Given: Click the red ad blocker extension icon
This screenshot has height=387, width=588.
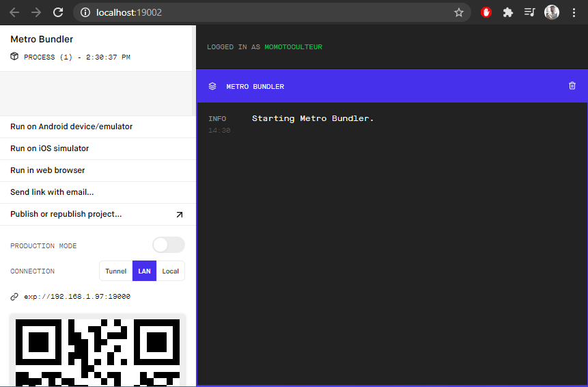Looking at the screenshot, I should (x=486, y=12).
